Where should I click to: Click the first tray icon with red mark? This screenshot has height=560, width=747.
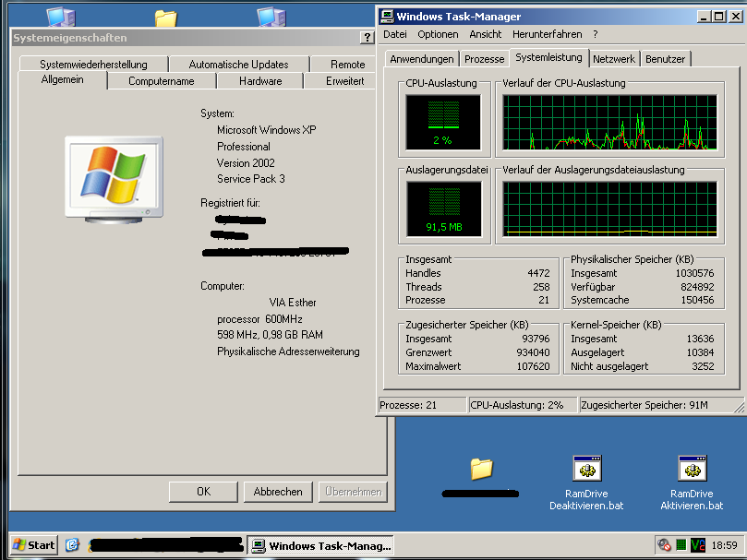(665, 545)
